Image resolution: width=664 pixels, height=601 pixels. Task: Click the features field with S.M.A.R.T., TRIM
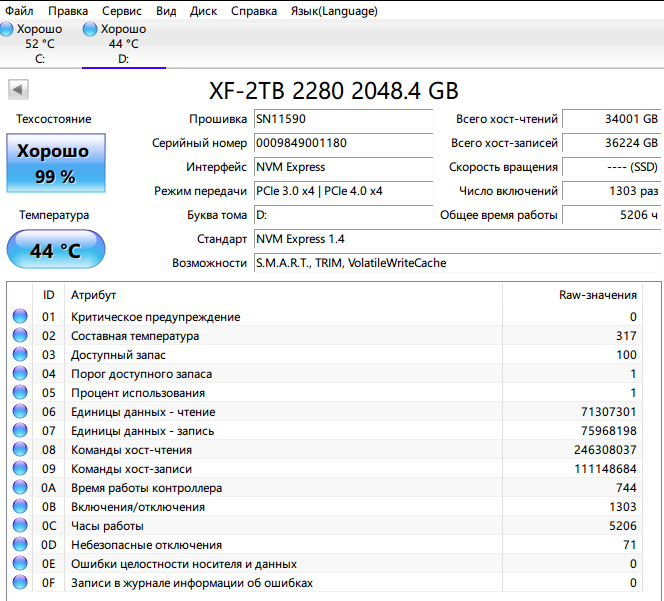tap(457, 263)
